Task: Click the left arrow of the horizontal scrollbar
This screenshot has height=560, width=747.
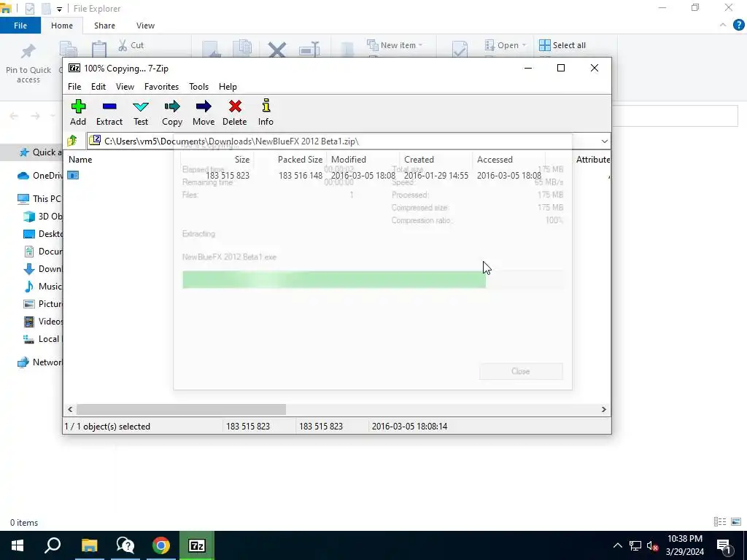Action: pyautogui.click(x=70, y=410)
